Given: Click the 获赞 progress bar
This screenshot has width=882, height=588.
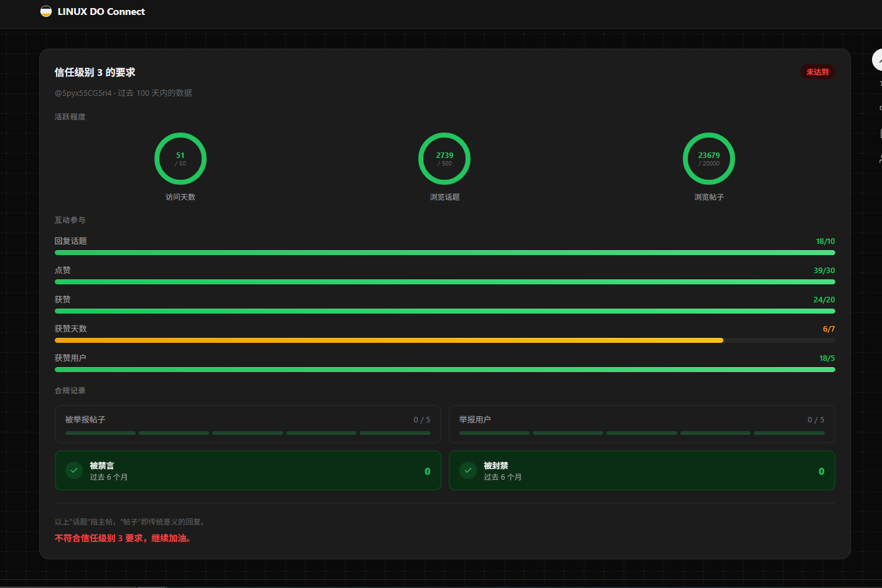Looking at the screenshot, I should 445,311.
